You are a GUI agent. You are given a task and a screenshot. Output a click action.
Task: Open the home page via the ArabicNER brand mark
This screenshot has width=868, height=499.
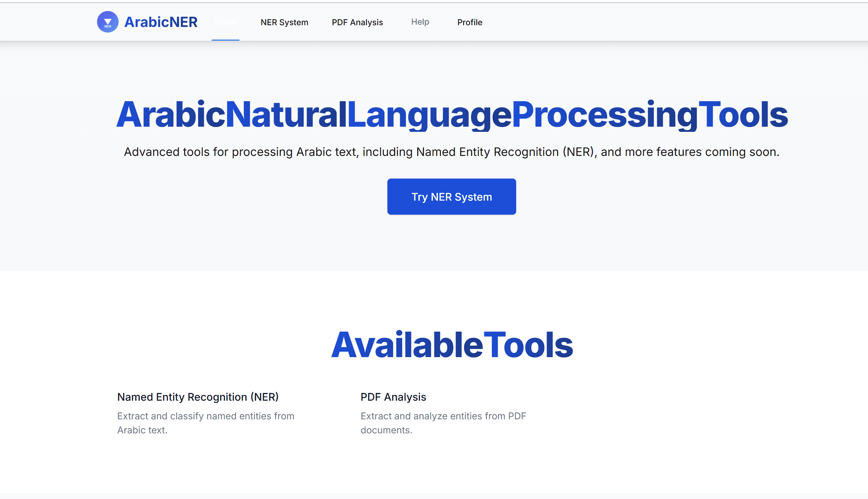click(x=147, y=21)
